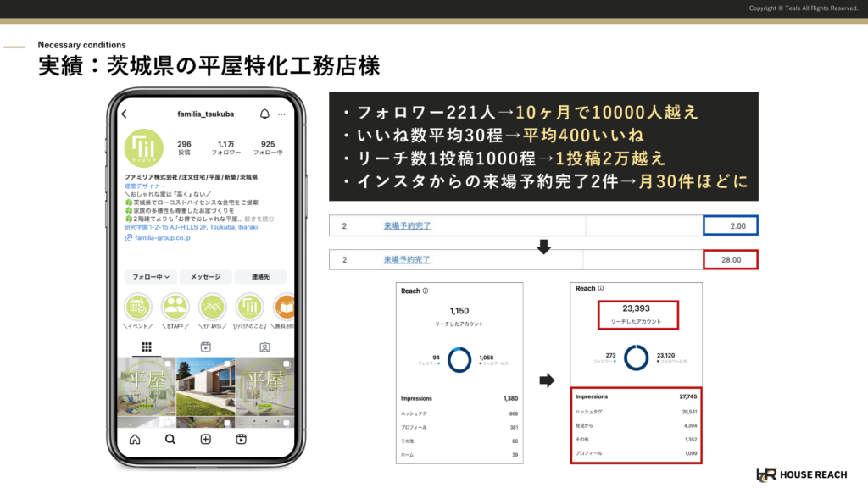
Task: Open the modern house exterior post thumbnail
Action: tap(205, 386)
